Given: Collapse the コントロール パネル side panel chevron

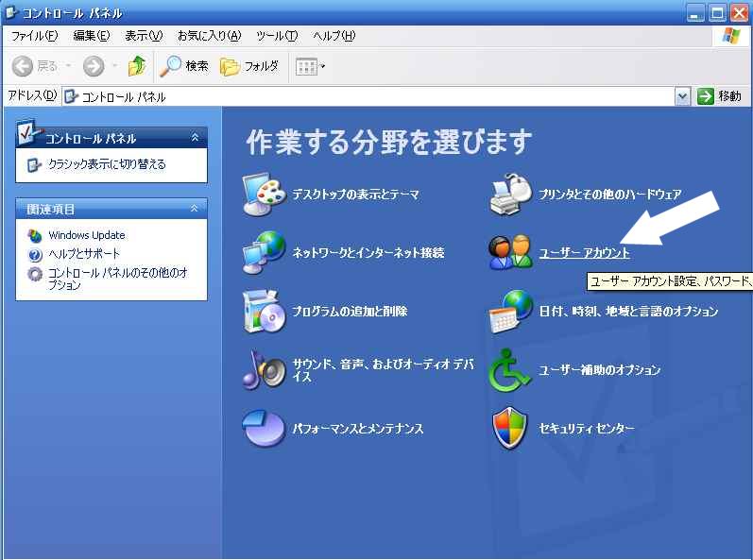Looking at the screenshot, I should (195, 138).
